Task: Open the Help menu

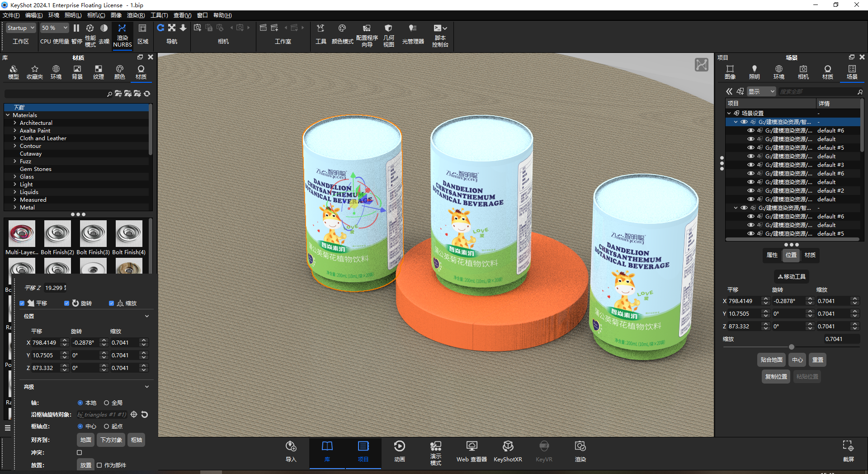Action: 222,15
